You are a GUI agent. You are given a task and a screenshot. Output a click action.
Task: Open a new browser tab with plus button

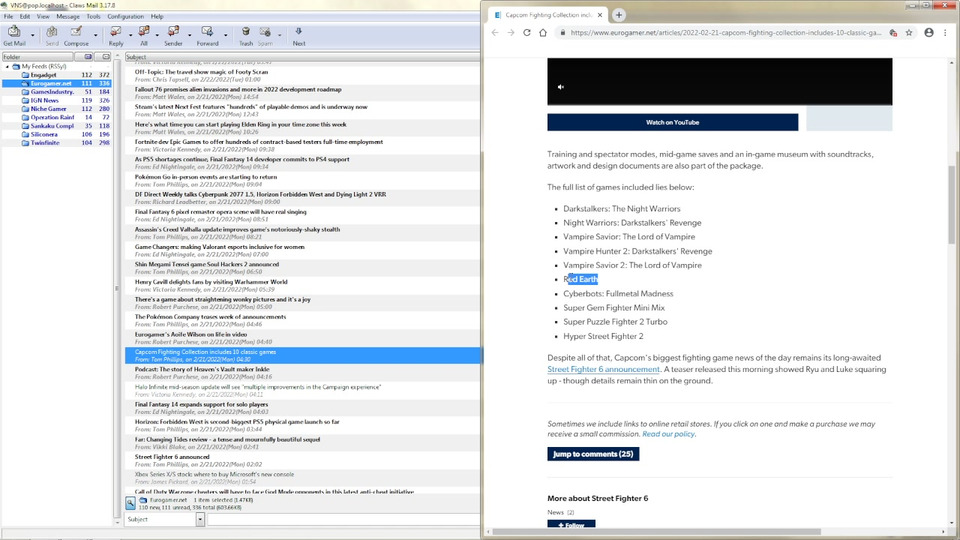(618, 15)
